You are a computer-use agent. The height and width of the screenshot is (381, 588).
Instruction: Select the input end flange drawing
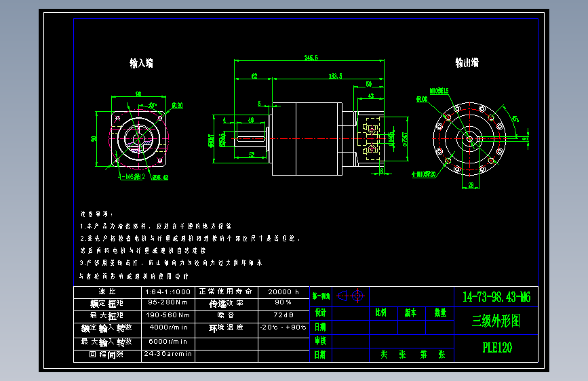coord(138,139)
